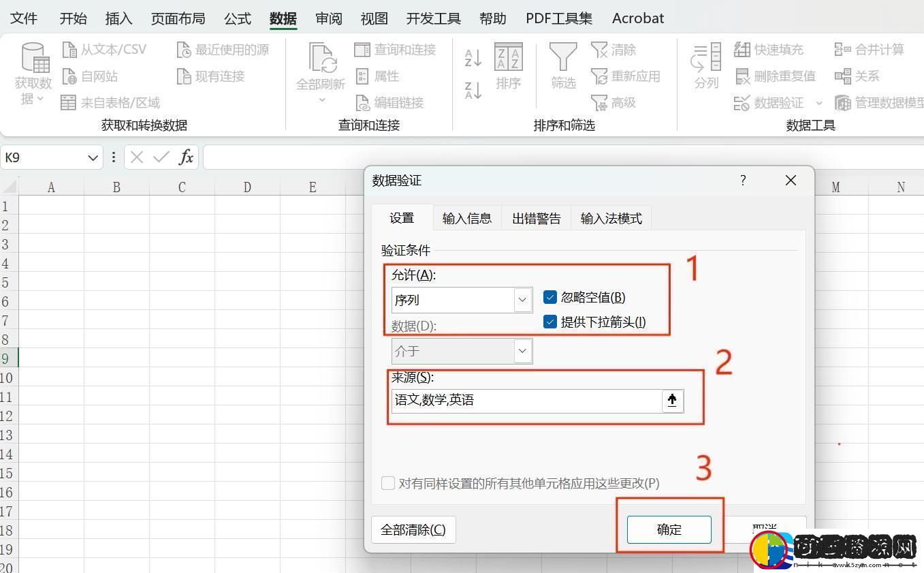
Task: Click the 自网站 (From Web) icon
Action: pos(69,76)
